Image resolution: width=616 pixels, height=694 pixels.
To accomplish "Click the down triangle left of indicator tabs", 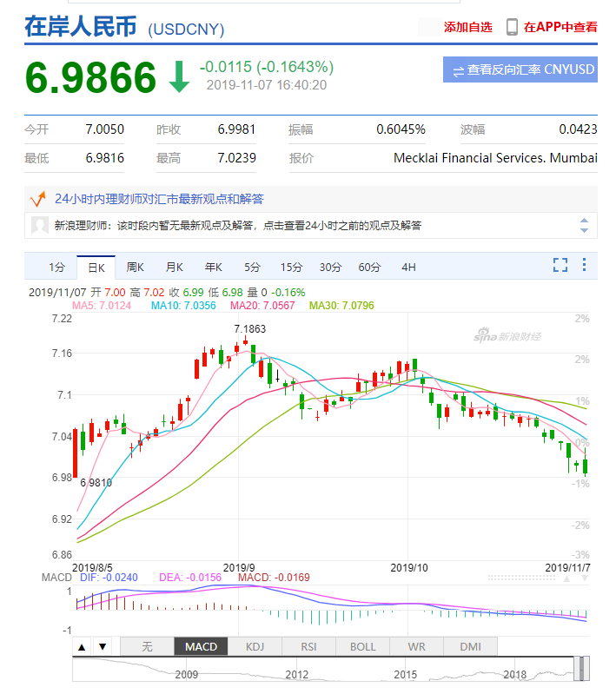I will click(x=102, y=647).
